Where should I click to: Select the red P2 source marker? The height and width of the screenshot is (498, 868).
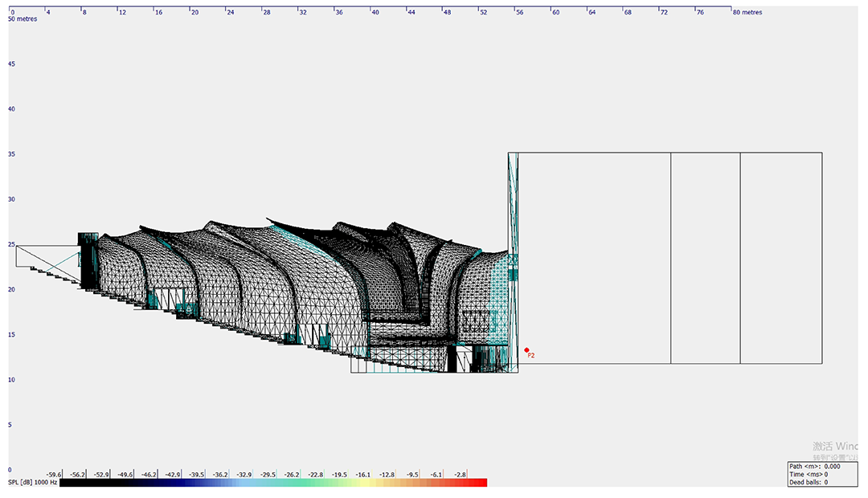(526, 349)
